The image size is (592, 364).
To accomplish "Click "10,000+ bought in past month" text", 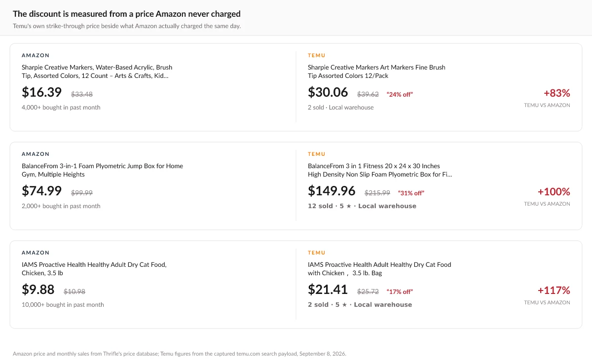I will (63, 305).
